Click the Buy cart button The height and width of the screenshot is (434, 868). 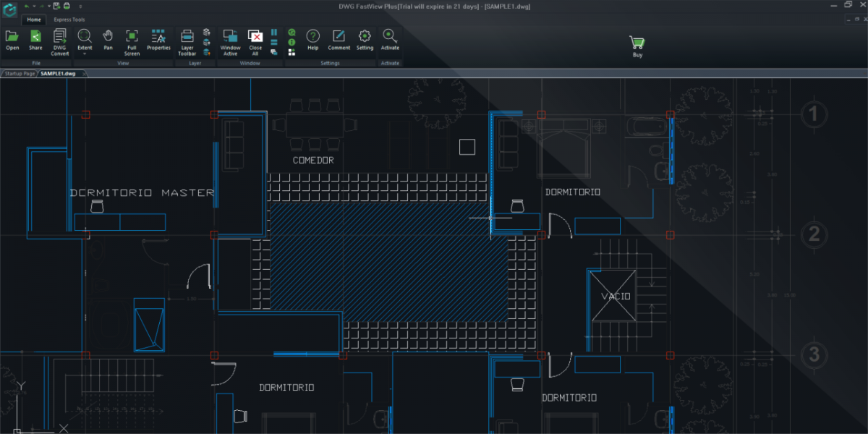[x=637, y=43]
